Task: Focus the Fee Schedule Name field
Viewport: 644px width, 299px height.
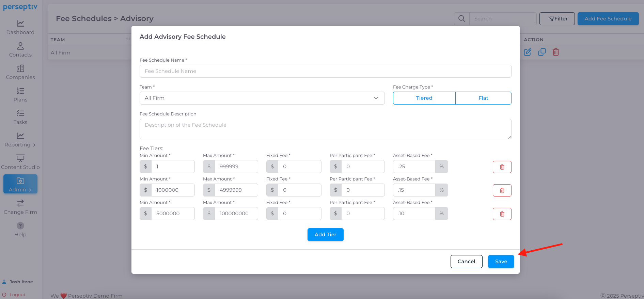Action: tap(325, 71)
